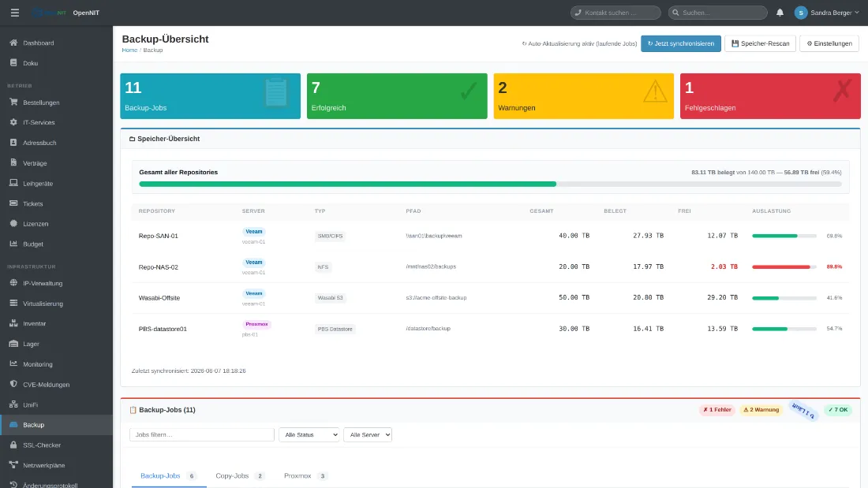The height and width of the screenshot is (488, 868).
Task: Open Tickets in the sidebar
Action: tap(57, 203)
